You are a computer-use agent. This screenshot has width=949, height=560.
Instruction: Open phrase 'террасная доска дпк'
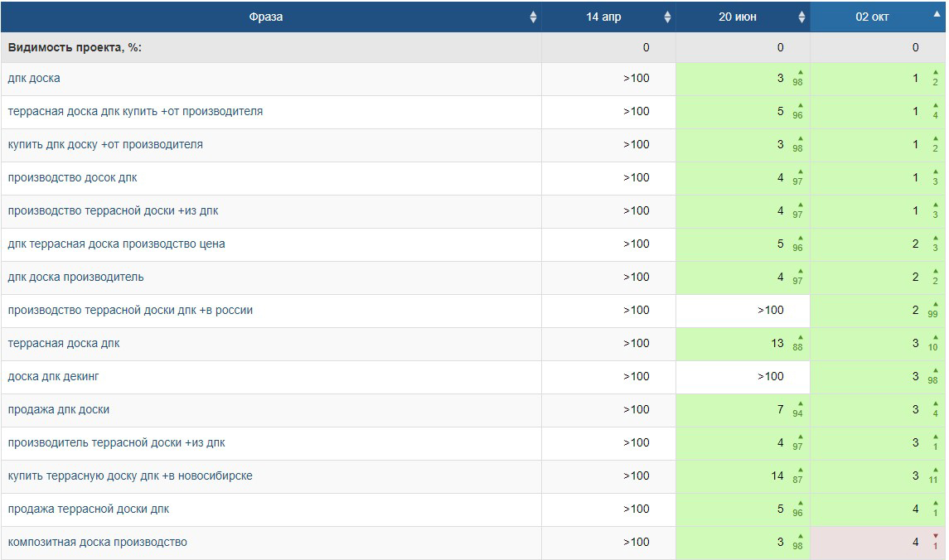pyautogui.click(x=64, y=344)
